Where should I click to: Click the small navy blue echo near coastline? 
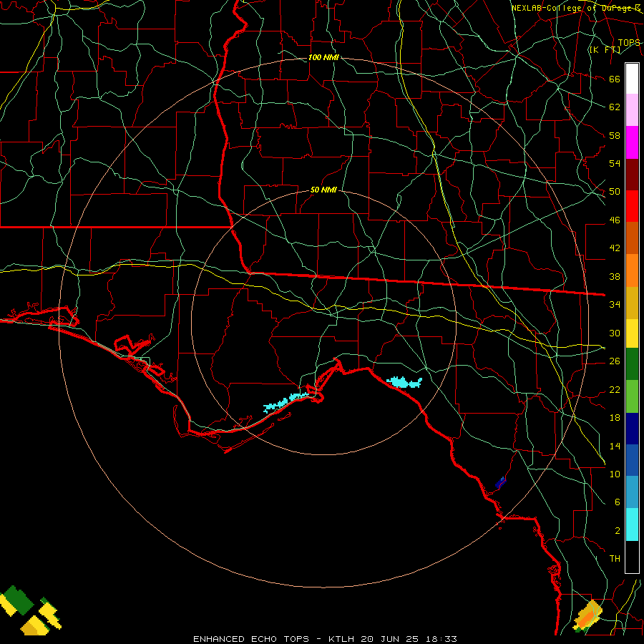point(500,482)
